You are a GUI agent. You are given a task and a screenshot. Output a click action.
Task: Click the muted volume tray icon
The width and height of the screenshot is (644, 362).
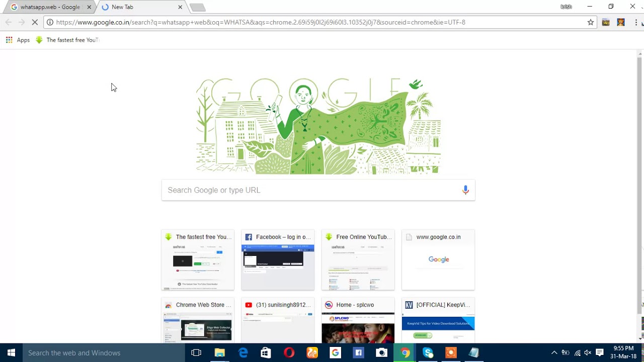pyautogui.click(x=588, y=353)
